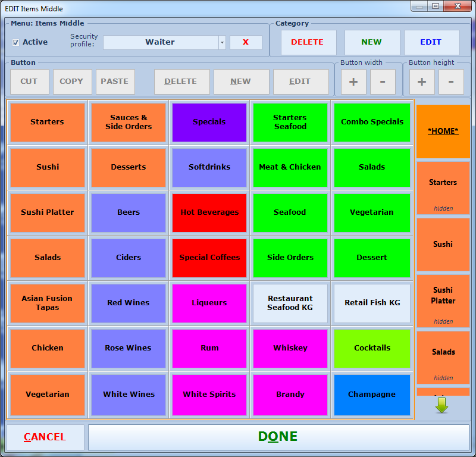
Task: Decrease button height with minus button
Action: point(451,82)
